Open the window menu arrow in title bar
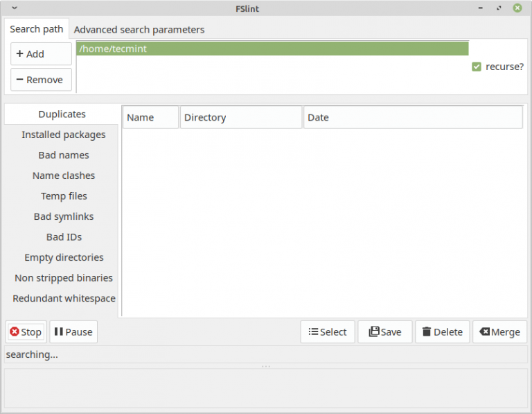This screenshot has height=414, width=532. point(15,8)
